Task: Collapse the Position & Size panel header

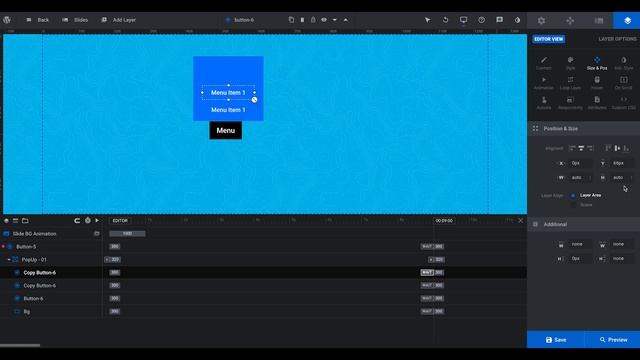Action: pyautogui.click(x=584, y=129)
